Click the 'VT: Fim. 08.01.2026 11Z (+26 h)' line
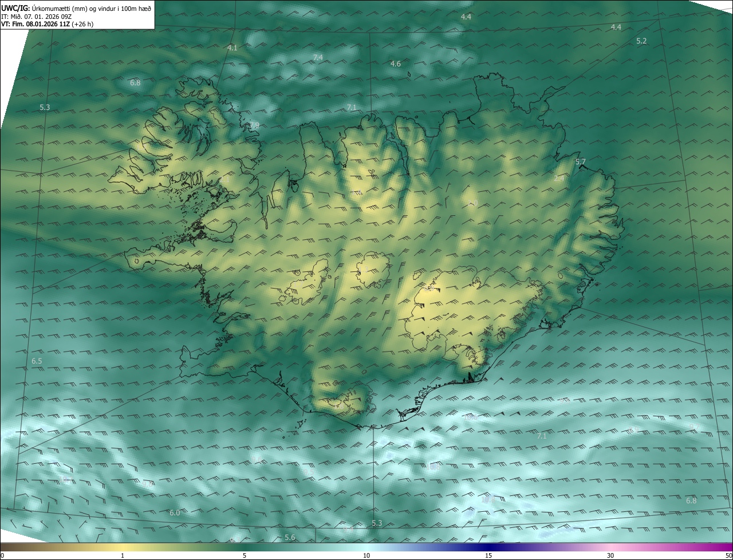This screenshot has width=733, height=560. [46, 25]
